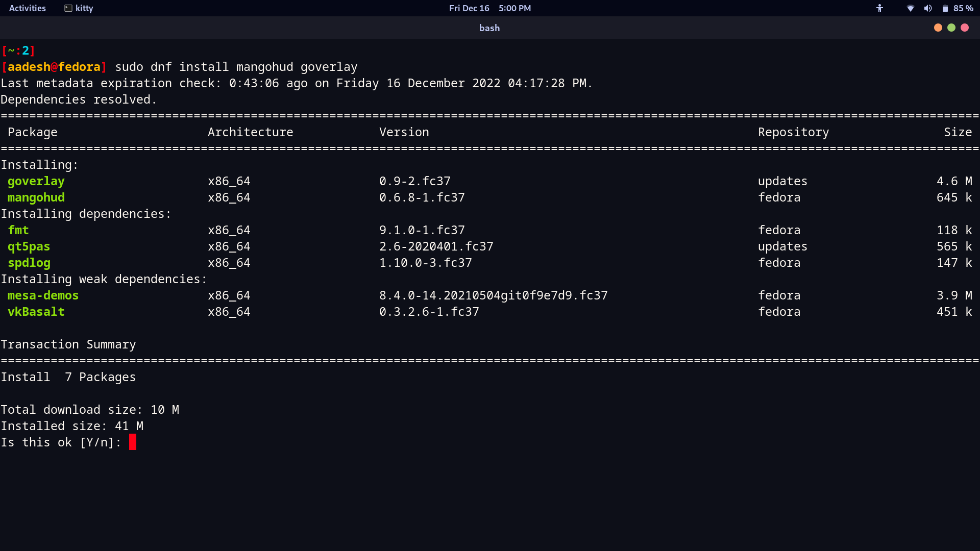Click the spdlog dependency name
The width and height of the screenshot is (980, 551).
tap(29, 263)
